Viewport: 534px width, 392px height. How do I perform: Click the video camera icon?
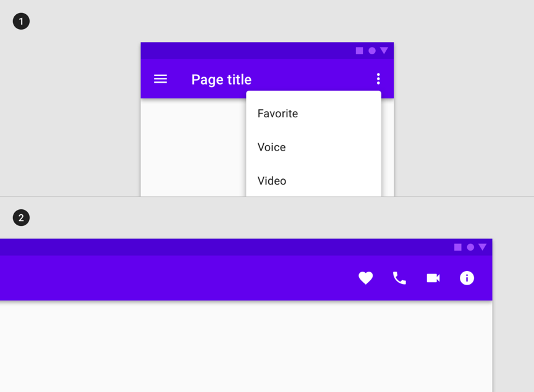click(433, 278)
